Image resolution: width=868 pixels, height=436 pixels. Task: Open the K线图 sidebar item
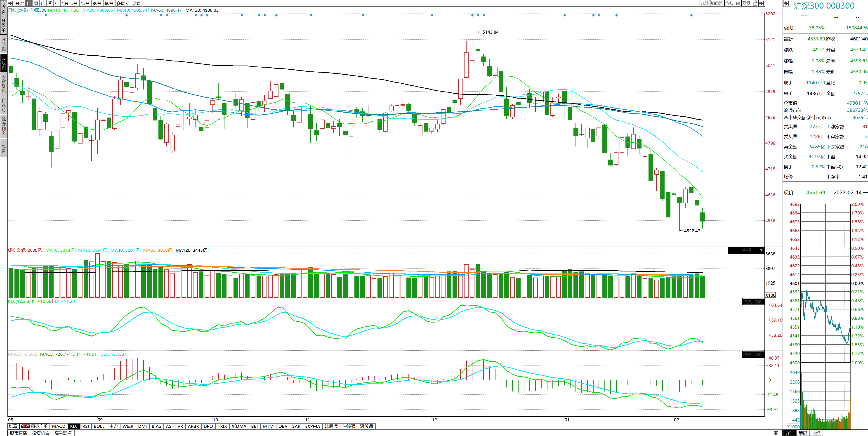point(4,63)
